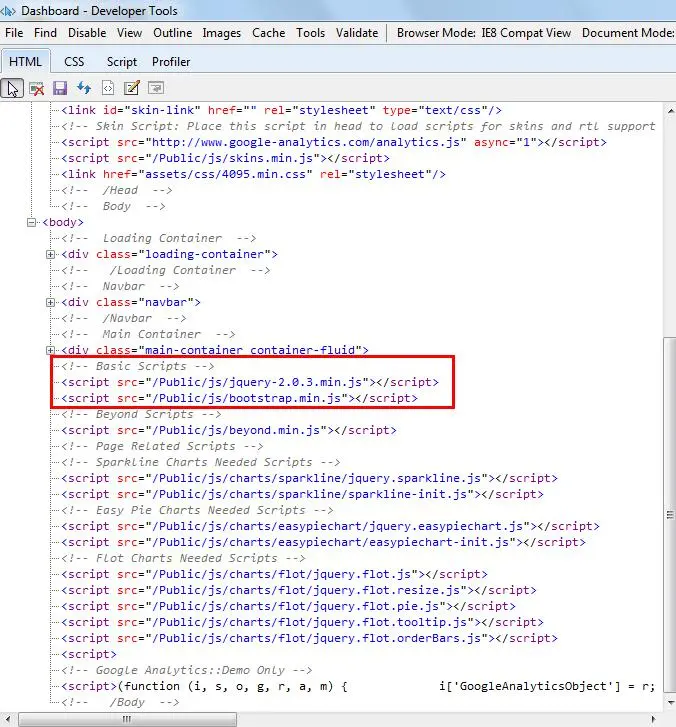This screenshot has height=727, width=676.
Task: Select the jquery.sparkline.js script row
Action: click(x=309, y=478)
